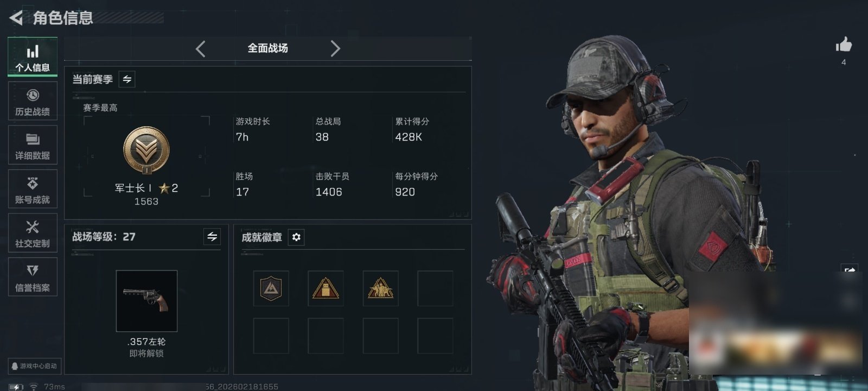The image size is (868, 391).
Task: Toggle the swap button beside 战场等级
Action: (x=212, y=237)
